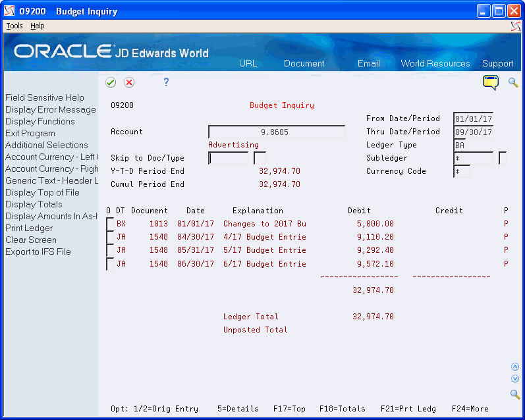Select Display Amounts In As-If option

pyautogui.click(x=51, y=216)
